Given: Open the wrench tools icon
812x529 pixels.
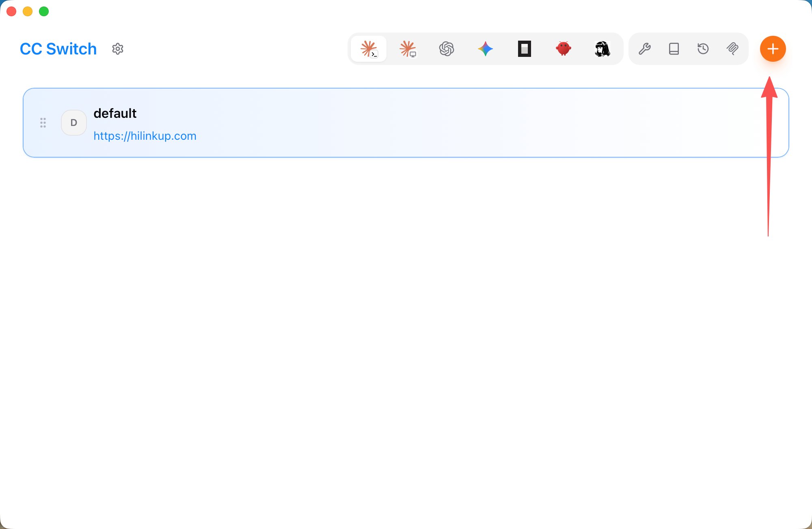Looking at the screenshot, I should (x=645, y=49).
